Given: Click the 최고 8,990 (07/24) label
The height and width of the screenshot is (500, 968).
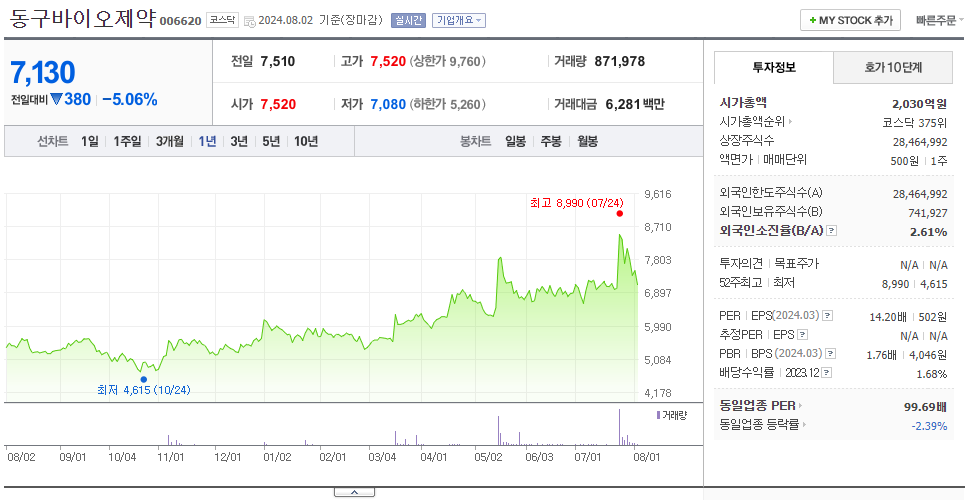Looking at the screenshot, I should coord(577,202).
